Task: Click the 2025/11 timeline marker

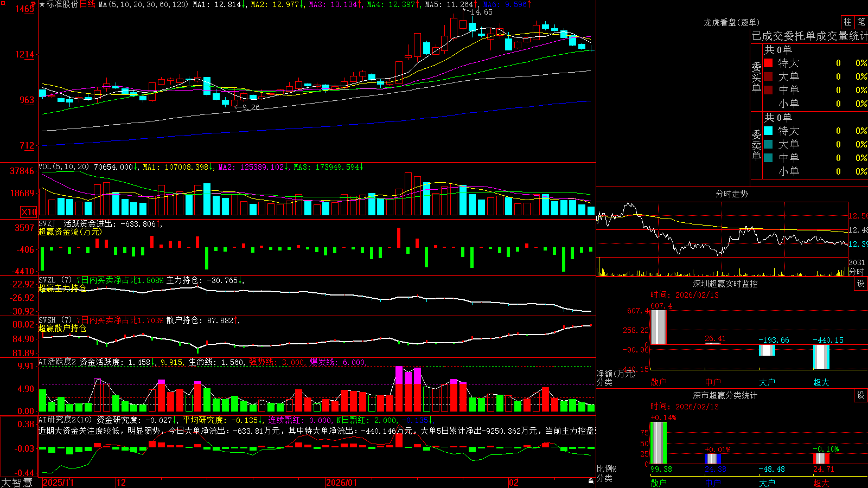Action: pos(58,483)
